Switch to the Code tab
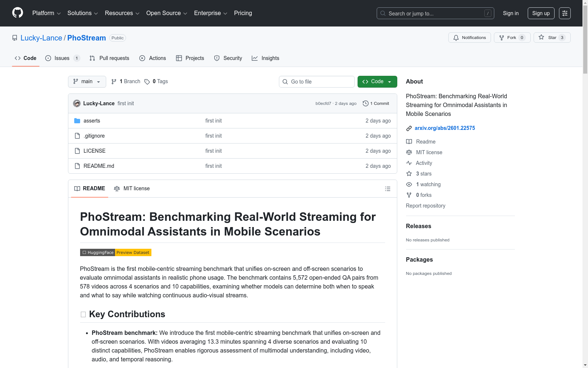This screenshot has width=588, height=368. [x=25, y=58]
